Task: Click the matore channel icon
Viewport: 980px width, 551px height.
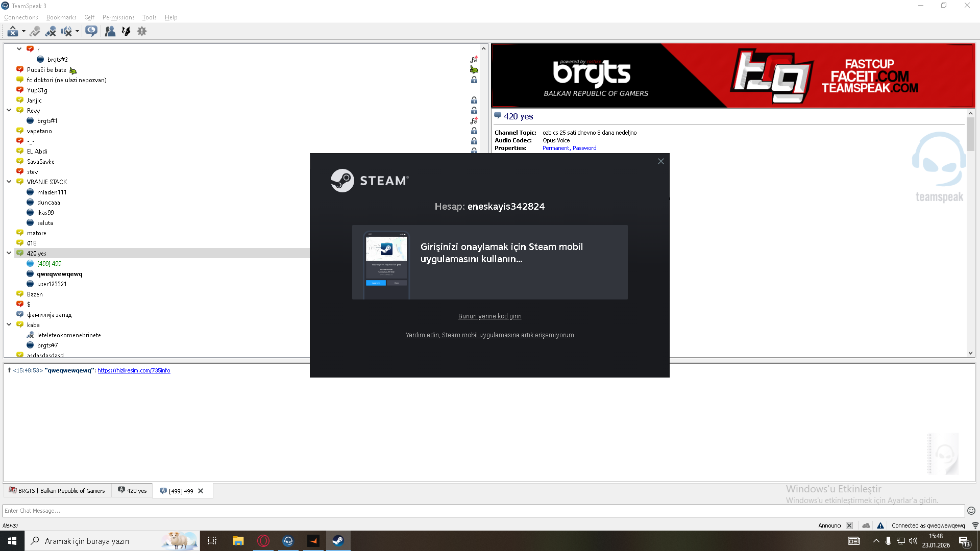Action: [20, 233]
